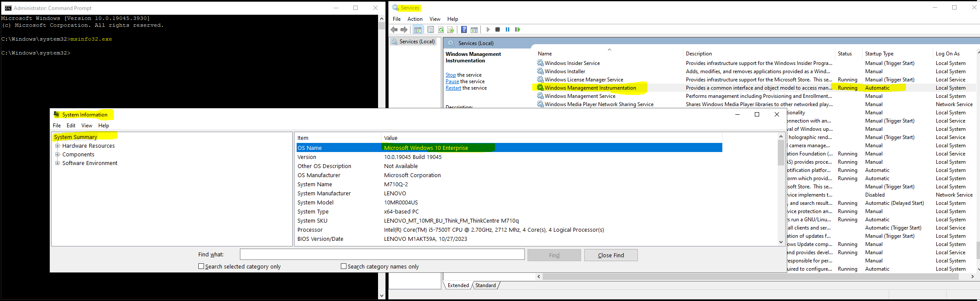
Task: Click the Windows Management Instrumentation gear icon
Action: tap(540, 88)
